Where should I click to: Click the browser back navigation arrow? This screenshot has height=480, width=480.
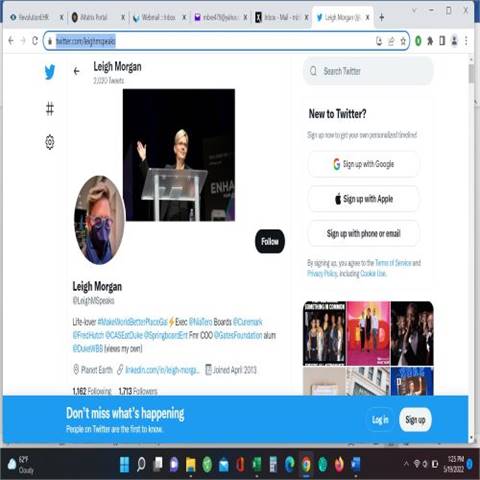click(11, 41)
